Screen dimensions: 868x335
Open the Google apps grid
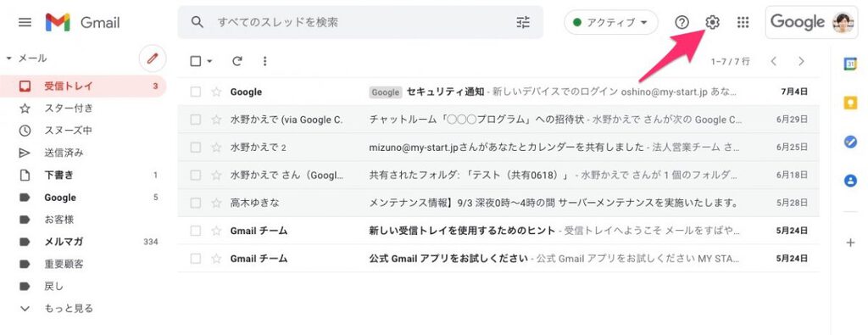(x=743, y=22)
